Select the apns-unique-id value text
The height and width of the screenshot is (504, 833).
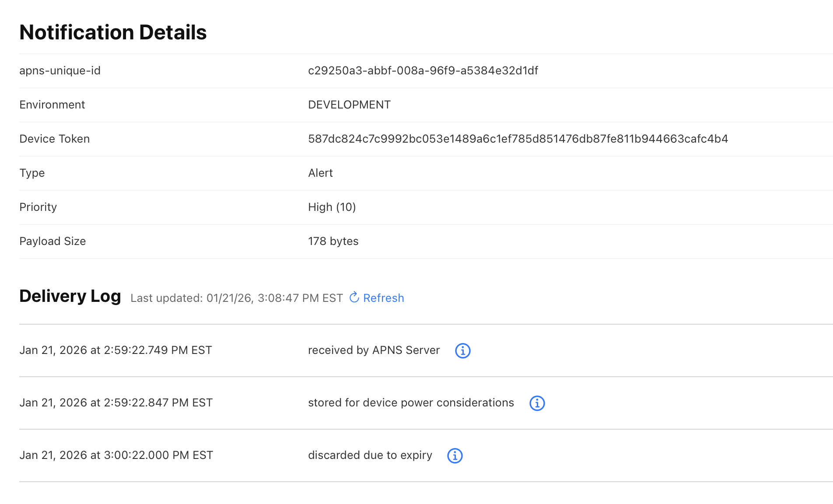pyautogui.click(x=423, y=70)
